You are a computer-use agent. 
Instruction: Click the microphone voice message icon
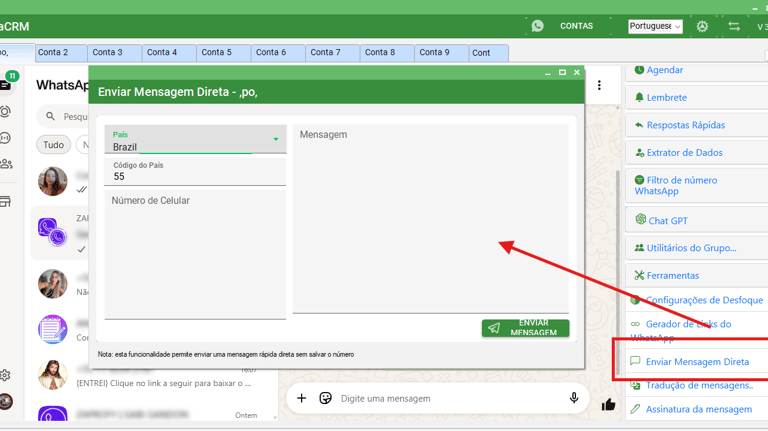[x=574, y=398]
